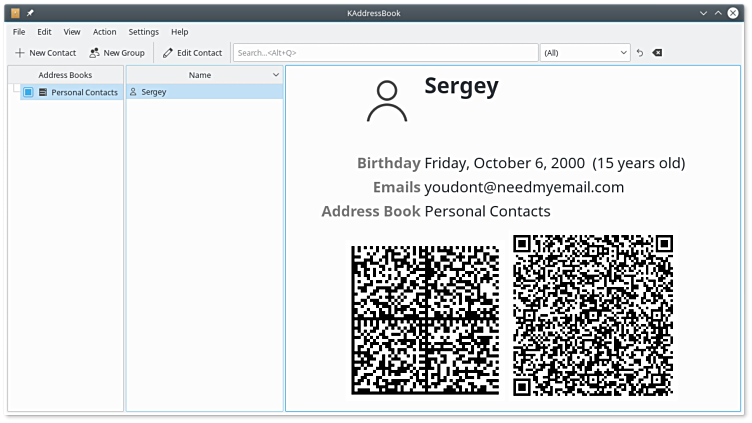Click the Address Books column header
Screen dimensions: 752x423
tap(65, 75)
